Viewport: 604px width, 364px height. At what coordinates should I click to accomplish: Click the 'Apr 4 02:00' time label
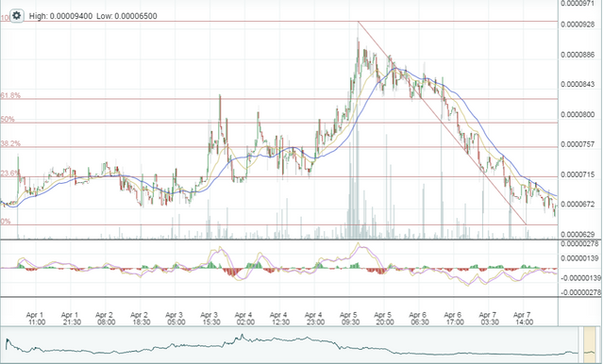click(243, 318)
